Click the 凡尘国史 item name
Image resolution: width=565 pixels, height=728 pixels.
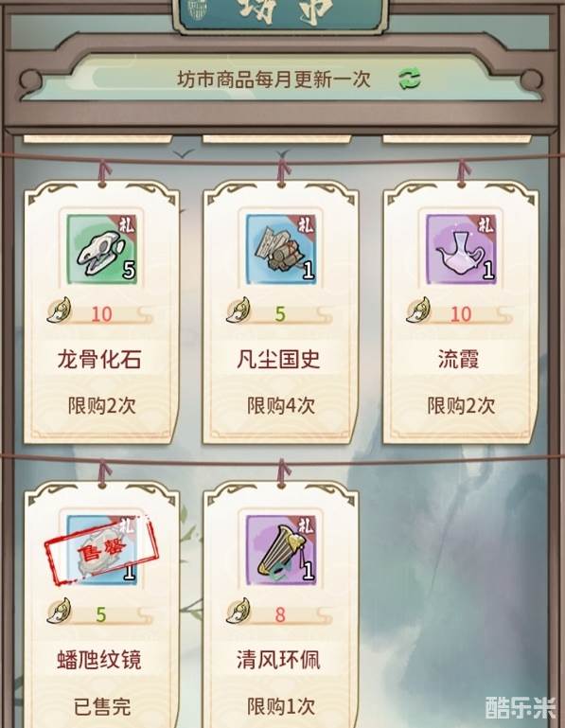pos(278,360)
